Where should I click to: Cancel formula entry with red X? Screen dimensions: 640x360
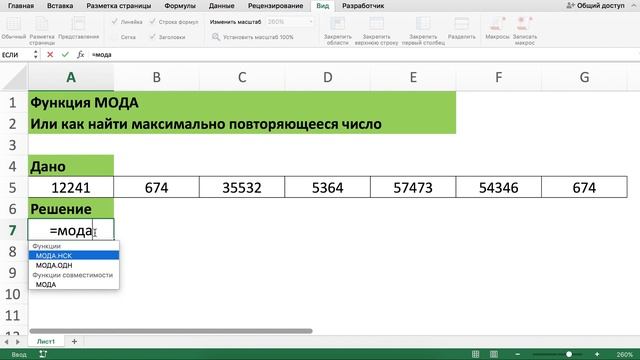[50, 54]
